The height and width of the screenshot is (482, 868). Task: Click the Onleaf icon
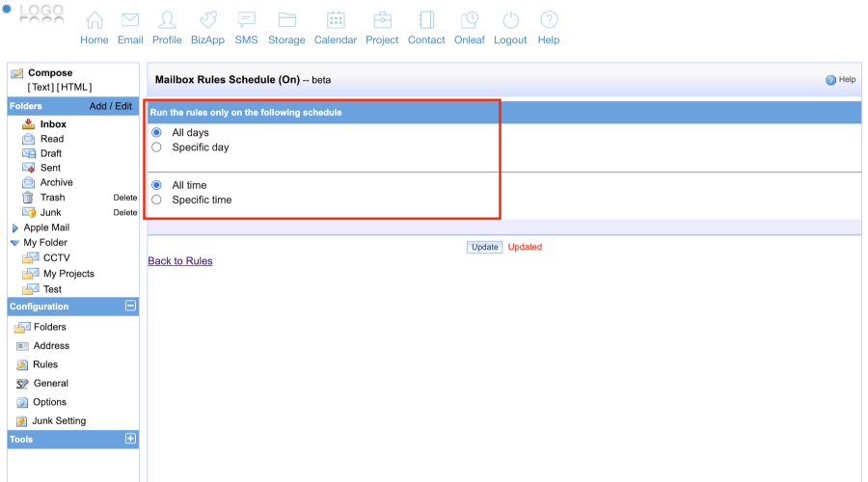(470, 20)
